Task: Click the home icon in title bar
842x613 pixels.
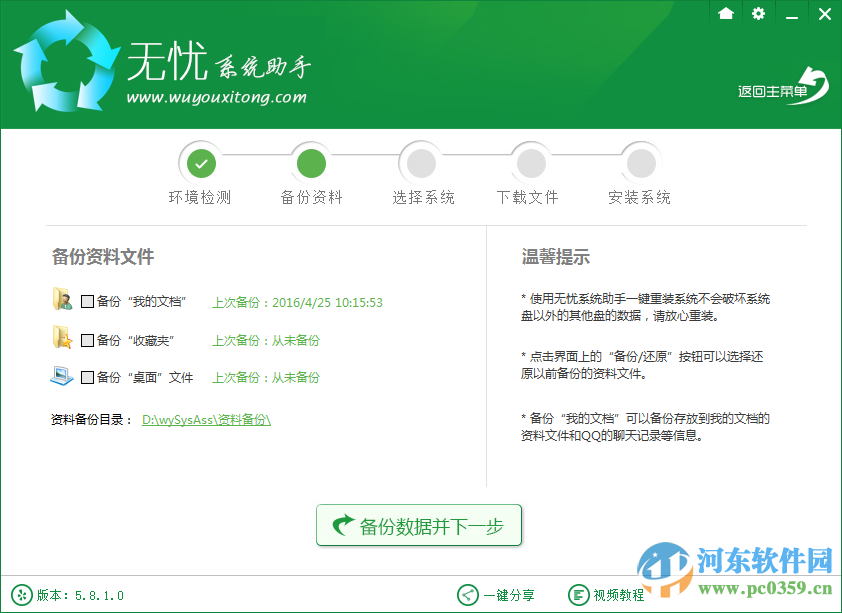Action: [726, 14]
